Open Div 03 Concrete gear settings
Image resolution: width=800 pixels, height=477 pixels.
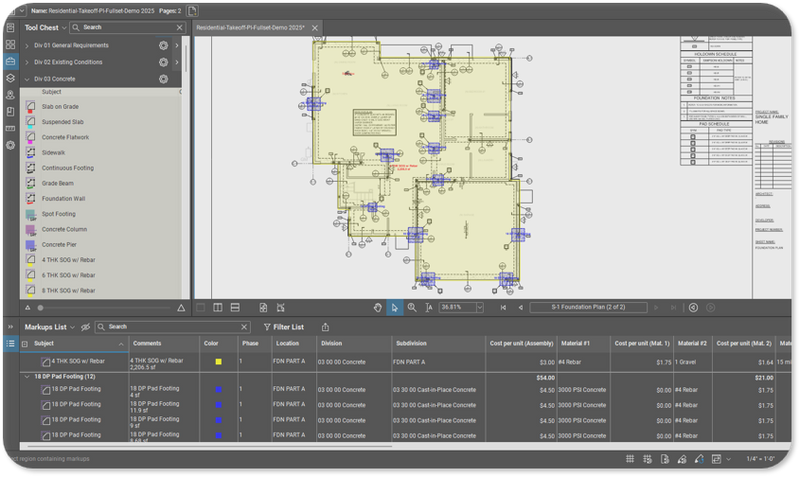(x=163, y=79)
